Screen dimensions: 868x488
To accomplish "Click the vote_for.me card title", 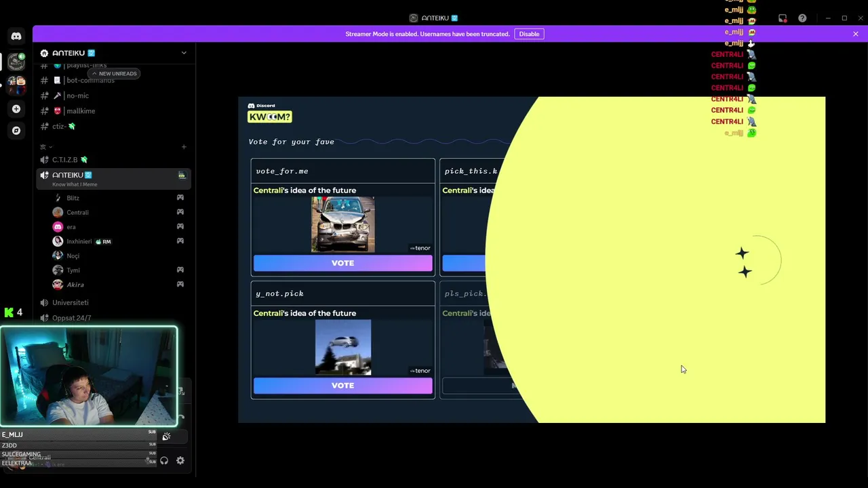I will click(x=282, y=171).
